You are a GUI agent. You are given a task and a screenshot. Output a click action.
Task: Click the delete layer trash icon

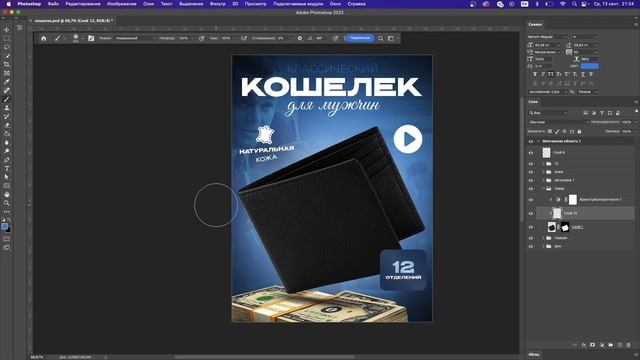(x=629, y=345)
